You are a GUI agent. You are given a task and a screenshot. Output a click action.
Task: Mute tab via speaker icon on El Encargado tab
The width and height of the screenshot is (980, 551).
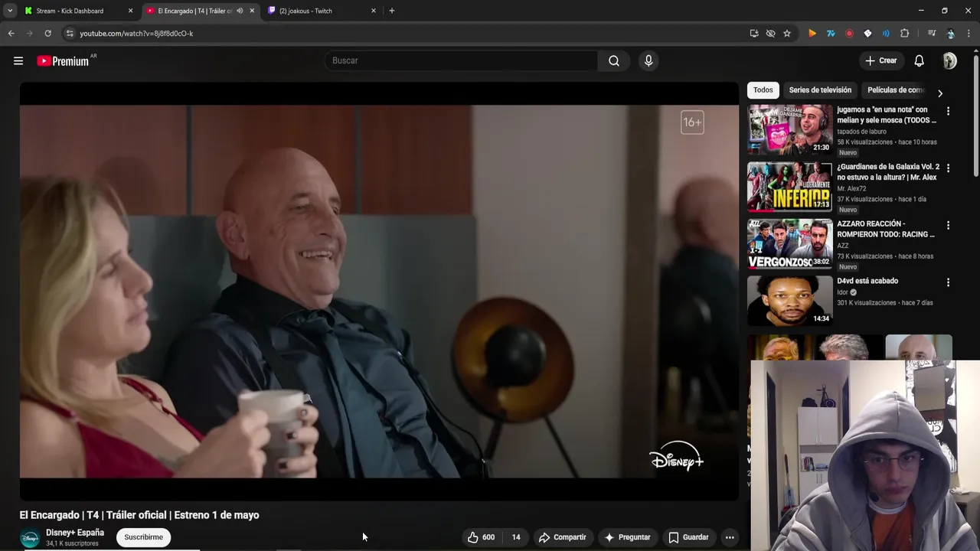[240, 11]
